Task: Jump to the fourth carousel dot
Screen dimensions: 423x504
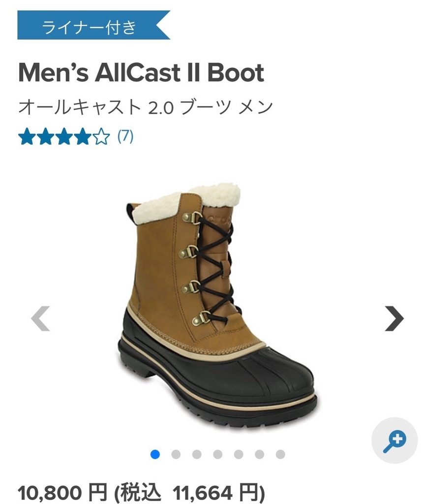Action: (x=218, y=454)
